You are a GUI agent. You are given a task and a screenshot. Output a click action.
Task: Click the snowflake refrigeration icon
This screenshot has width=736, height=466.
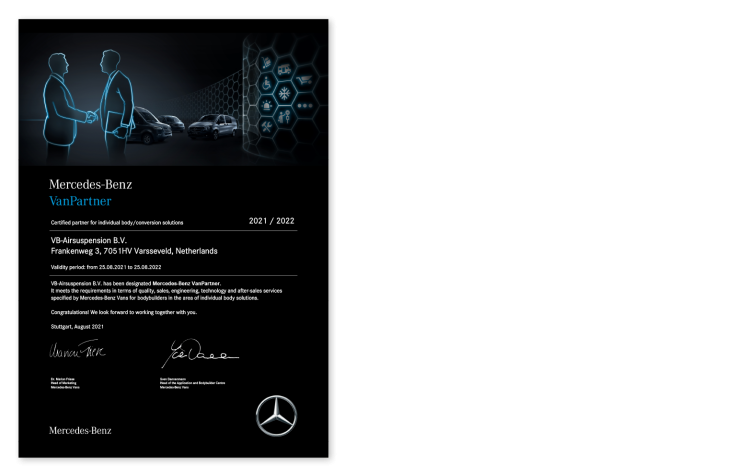(x=284, y=93)
